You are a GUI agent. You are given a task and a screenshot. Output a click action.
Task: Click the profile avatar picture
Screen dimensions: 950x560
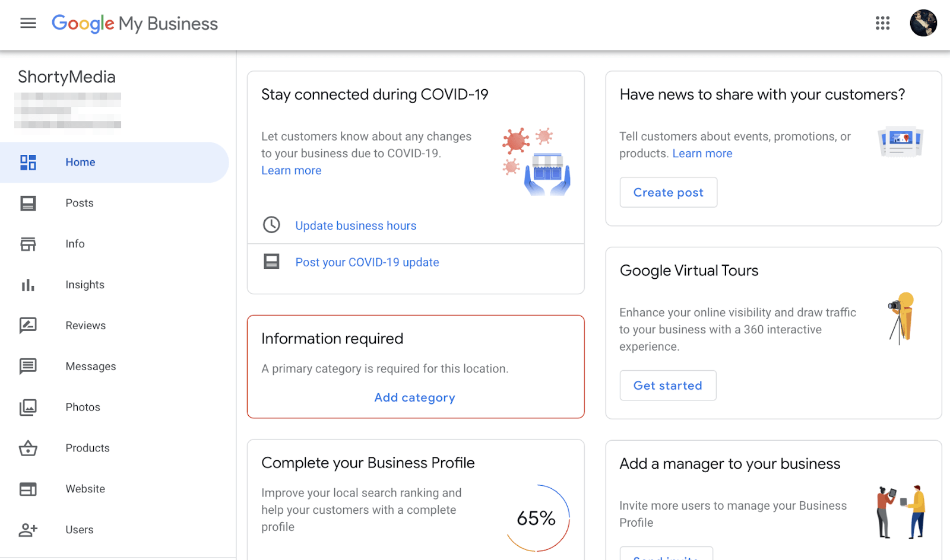point(923,23)
